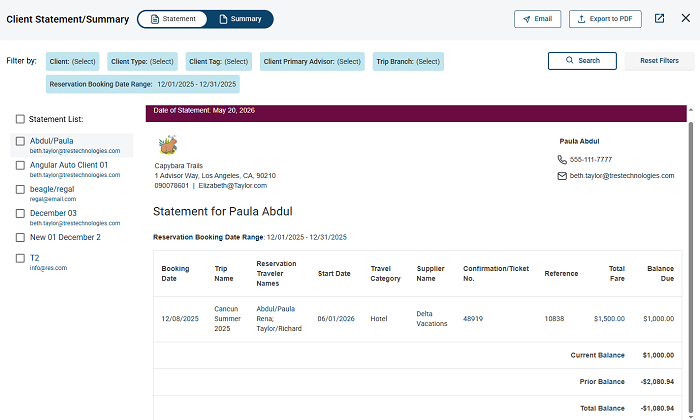Click Total Balance -$1,080.94 value

pos(657,408)
